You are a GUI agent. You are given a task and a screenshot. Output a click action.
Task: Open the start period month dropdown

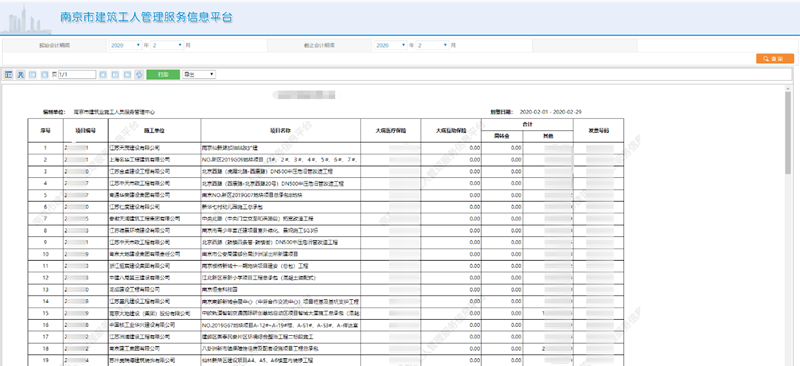pyautogui.click(x=167, y=45)
